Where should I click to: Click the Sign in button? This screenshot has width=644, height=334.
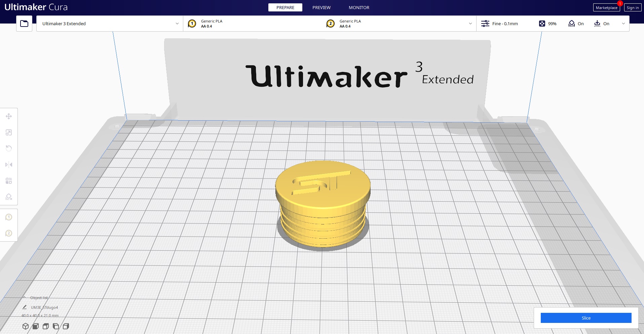click(633, 8)
